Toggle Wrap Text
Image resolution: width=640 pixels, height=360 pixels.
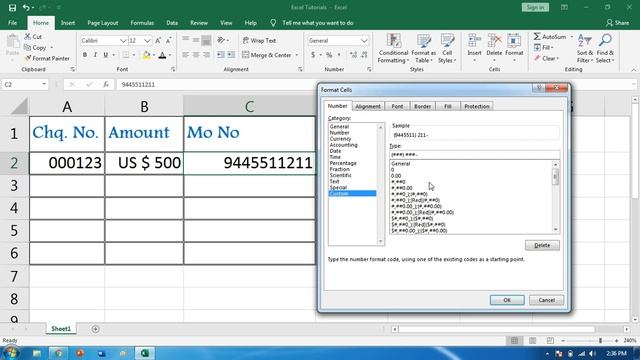260,40
